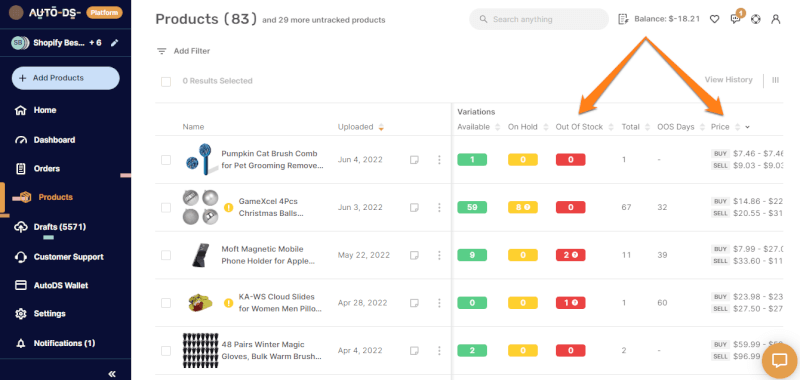800x380 pixels.
Task: Open more options for Moft Magnetic Phone Holder
Action: tap(439, 255)
